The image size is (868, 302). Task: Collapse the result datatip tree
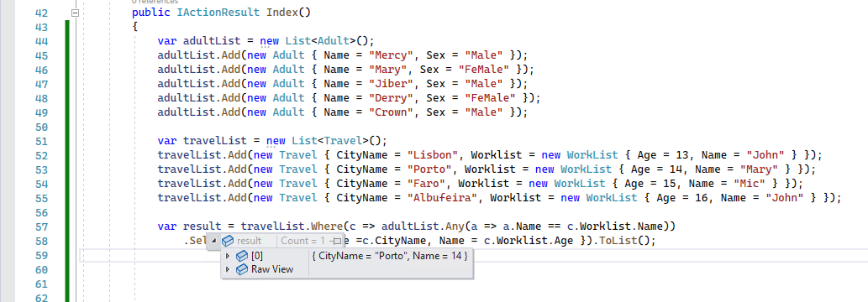(x=214, y=241)
